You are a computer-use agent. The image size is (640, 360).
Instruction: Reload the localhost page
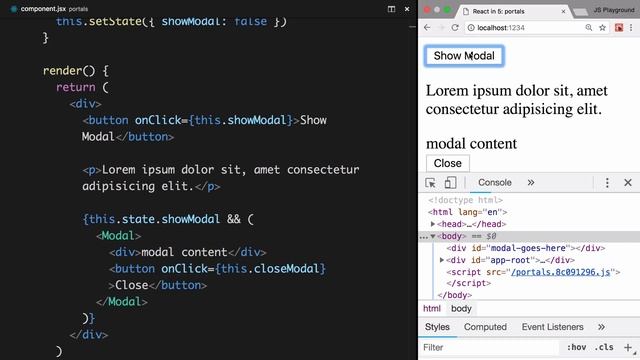[455, 28]
